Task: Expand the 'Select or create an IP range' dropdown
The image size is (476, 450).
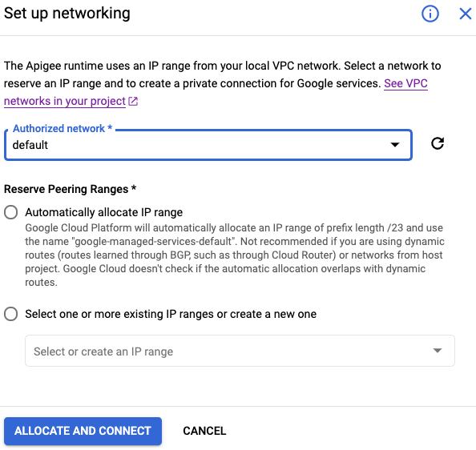Action: pyautogui.click(x=240, y=351)
